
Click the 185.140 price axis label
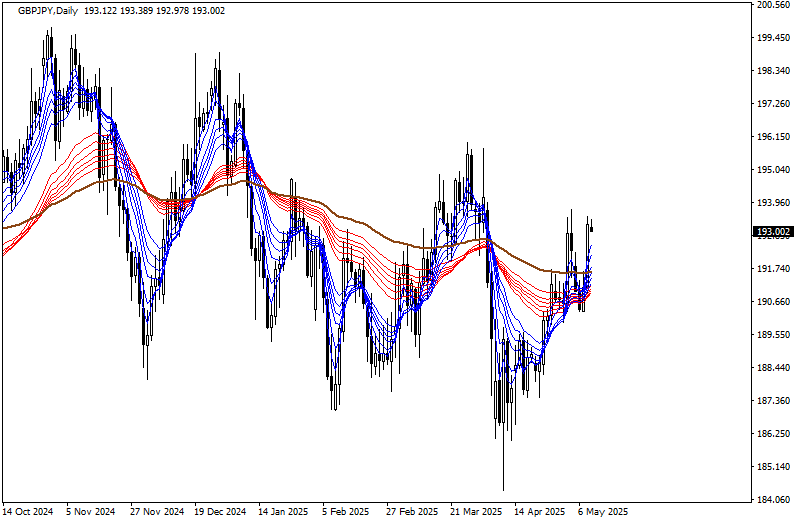point(774,467)
